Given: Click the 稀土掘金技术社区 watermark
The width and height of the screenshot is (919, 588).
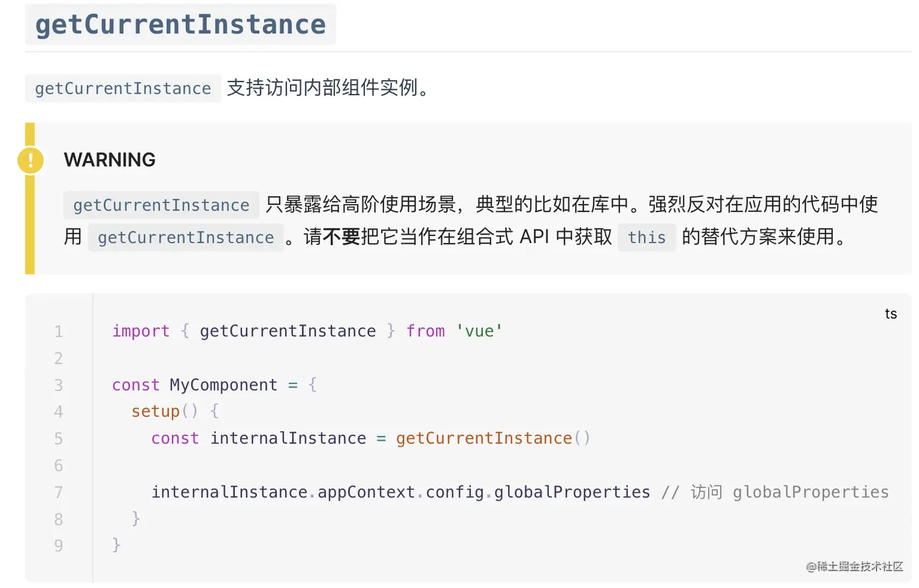Looking at the screenshot, I should [855, 567].
